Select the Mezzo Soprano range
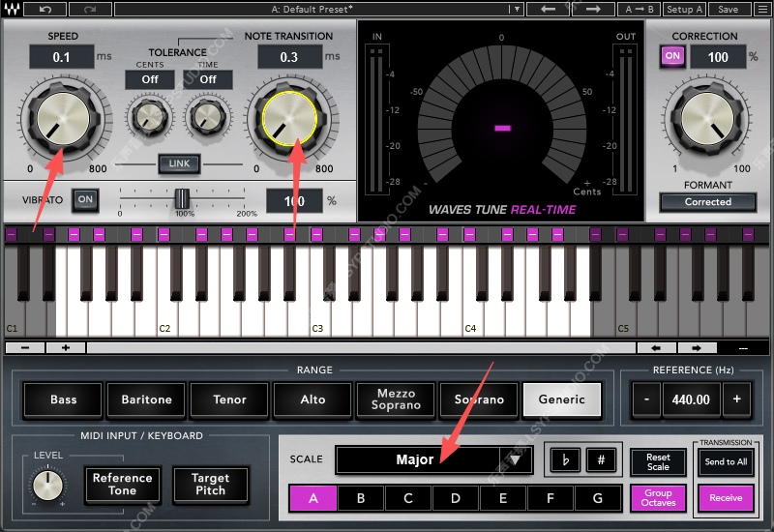This screenshot has height=532, width=774. pyautogui.click(x=396, y=399)
